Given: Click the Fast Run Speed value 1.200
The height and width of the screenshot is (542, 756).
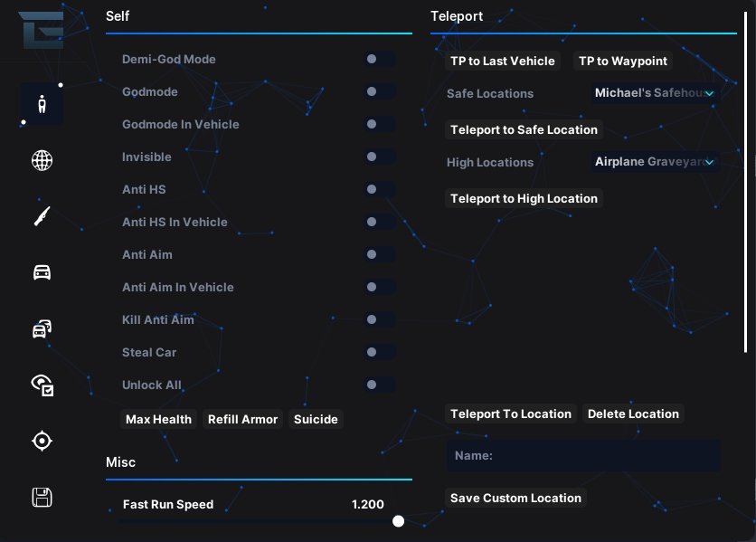Looking at the screenshot, I should coord(367,504).
